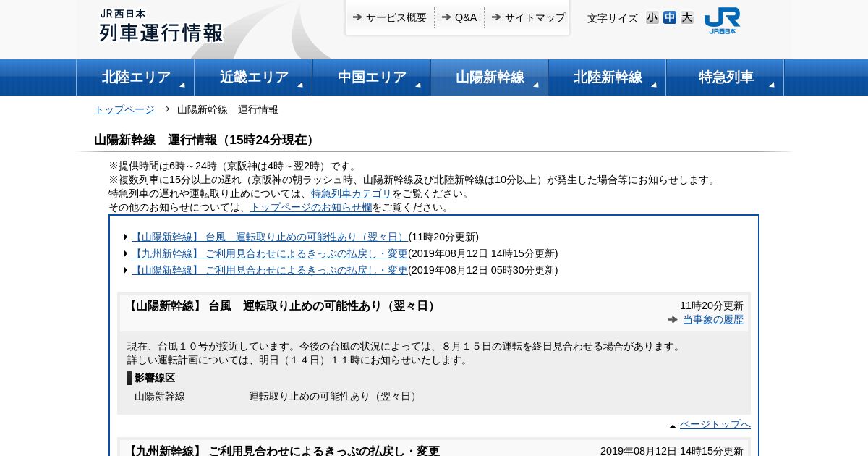The width and height of the screenshot is (868, 456).
Task: Go to トップページ breadcrumb link
Action: pyautogui.click(x=124, y=109)
